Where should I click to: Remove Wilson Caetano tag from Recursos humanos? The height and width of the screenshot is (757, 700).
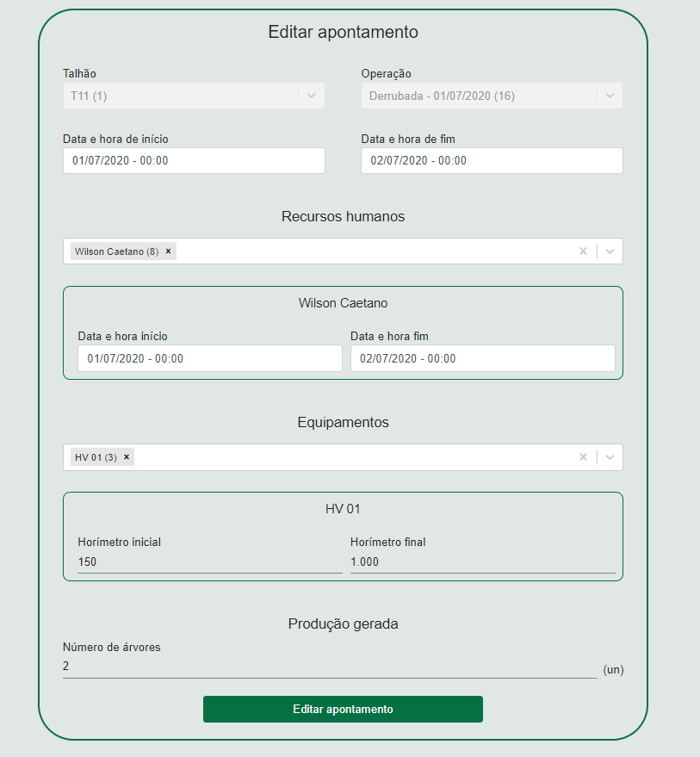pyautogui.click(x=169, y=251)
